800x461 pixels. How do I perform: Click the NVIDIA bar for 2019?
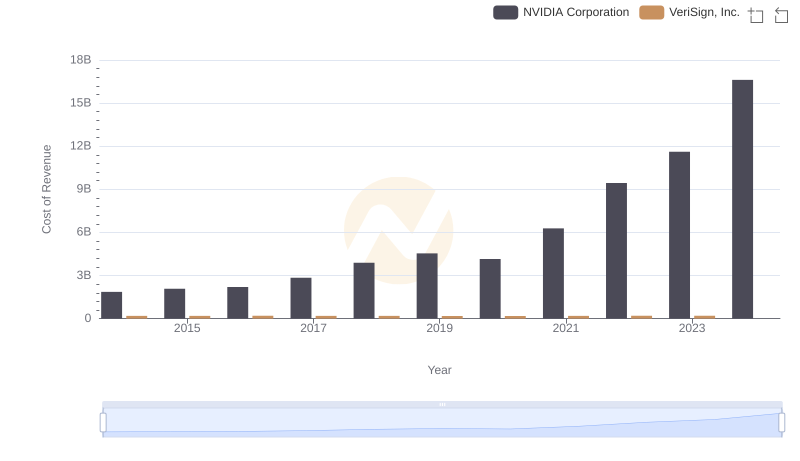[x=427, y=286]
